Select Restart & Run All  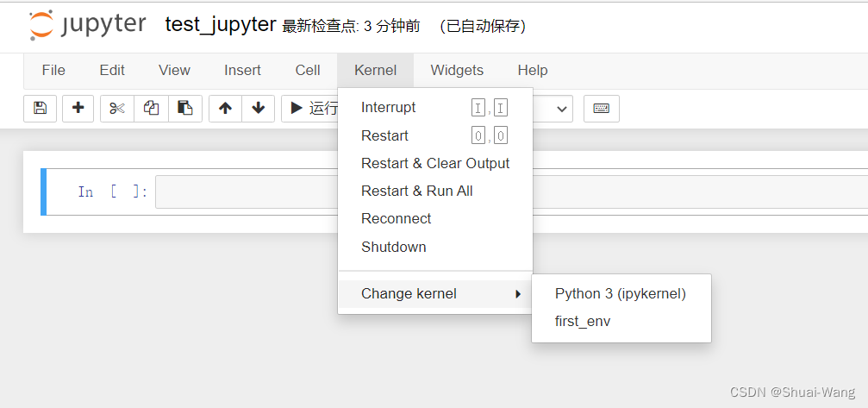(435, 191)
